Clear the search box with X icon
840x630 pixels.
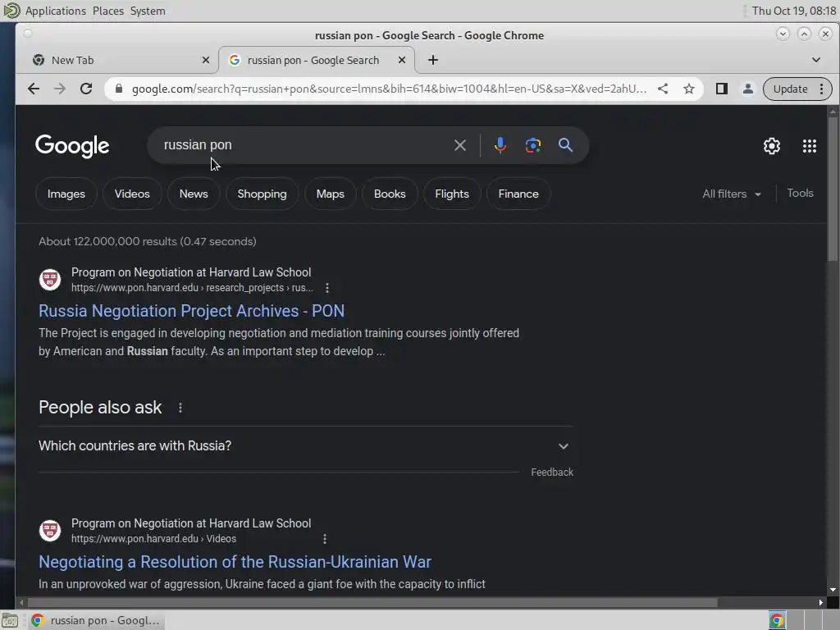point(459,145)
